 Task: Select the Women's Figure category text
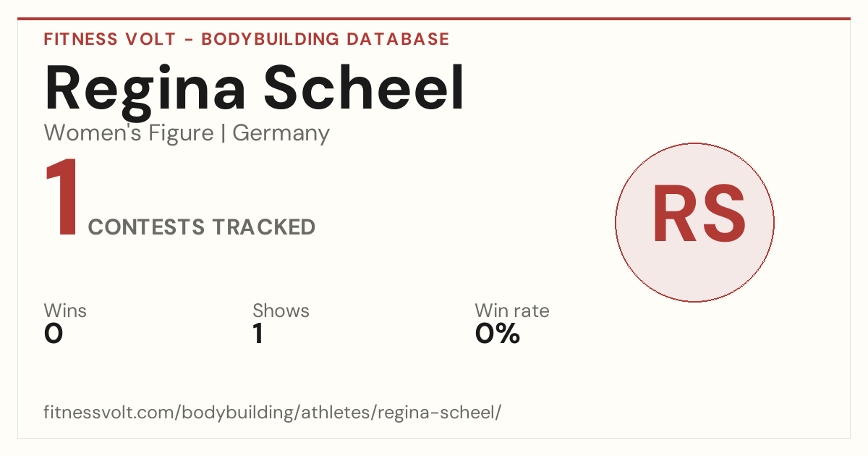point(129,133)
